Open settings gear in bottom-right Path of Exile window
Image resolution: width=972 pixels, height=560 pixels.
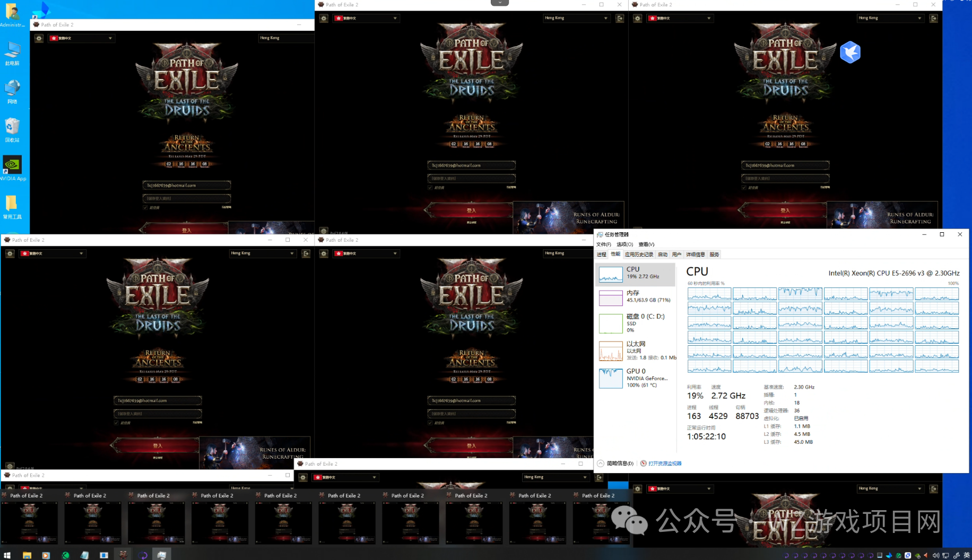(638, 488)
